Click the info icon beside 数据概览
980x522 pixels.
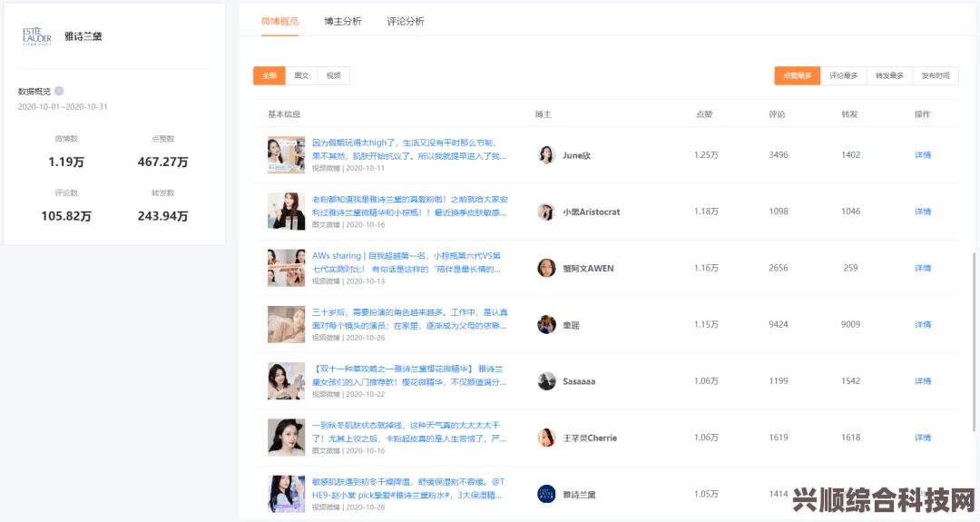tap(59, 91)
